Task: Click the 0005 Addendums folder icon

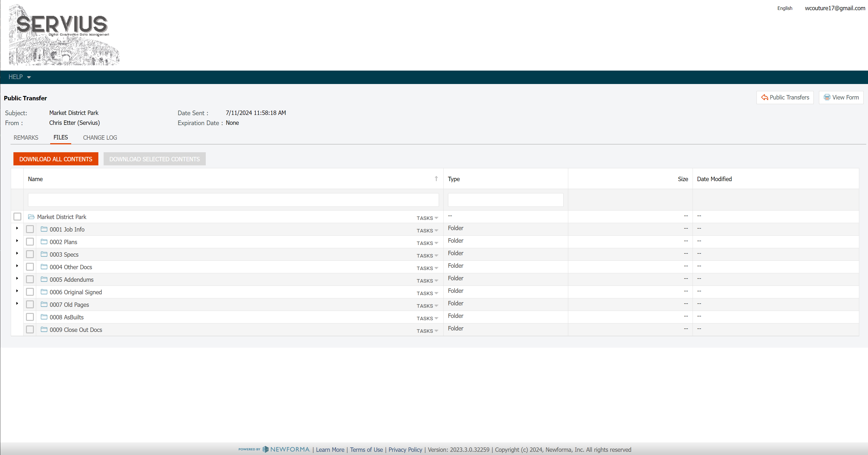Action: 44,279
